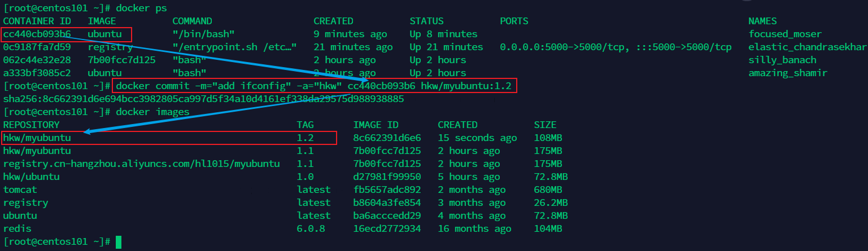Screen dimensions: 868x251
Task: Click hkw/myubuntu repository with tag 1.2
Action: click(x=37, y=138)
